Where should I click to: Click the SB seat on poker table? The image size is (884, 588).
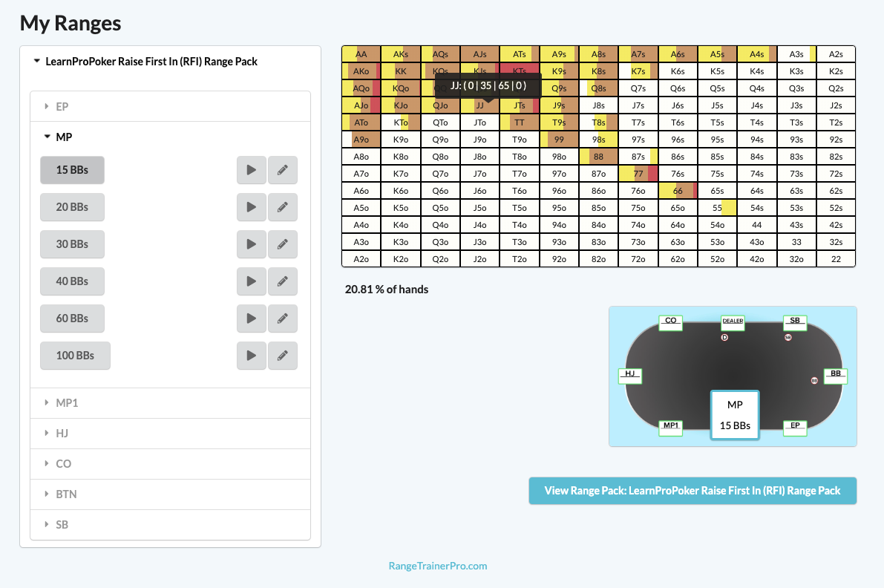point(795,322)
